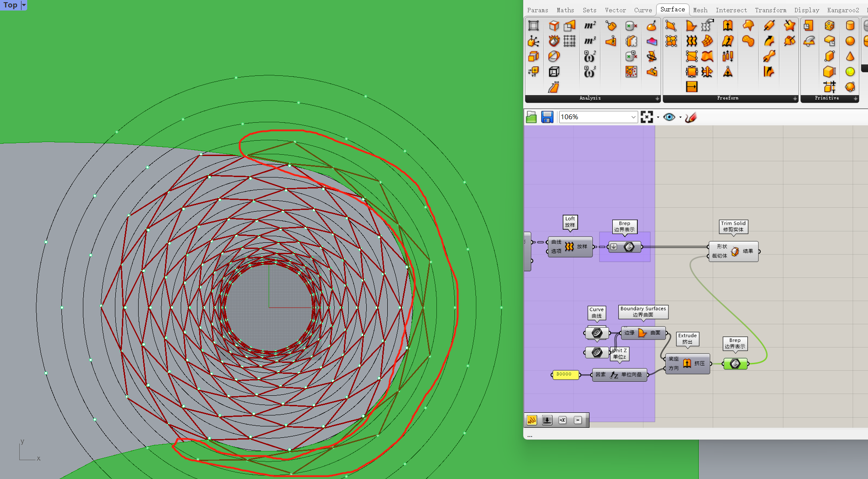Switch to the Sets tab
This screenshot has height=479, width=868.
point(589,10)
